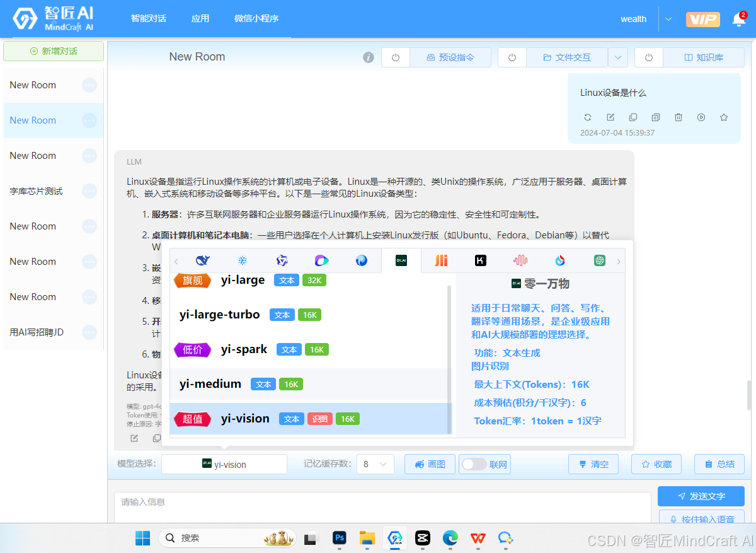Select the orange striped provider icon
The height and width of the screenshot is (553, 756).
click(441, 260)
